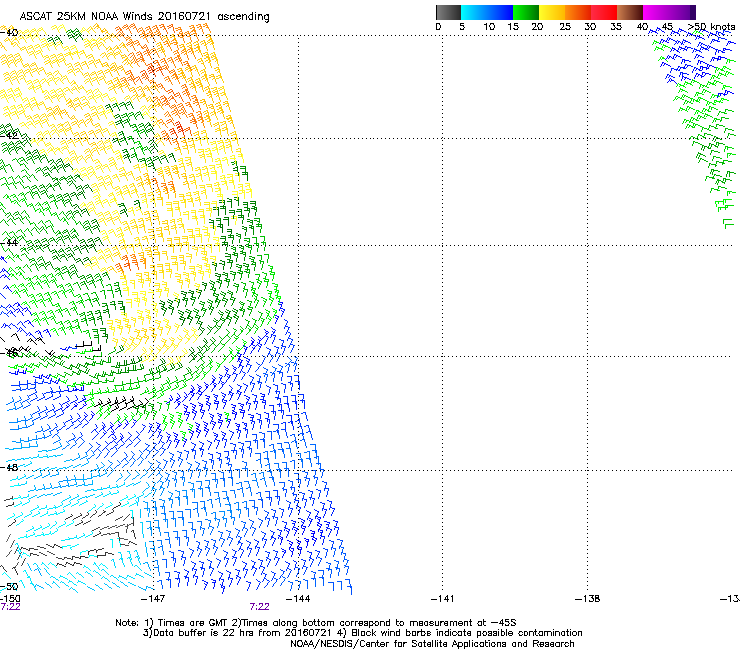Click the title 'ASCAT 25KM NOAA Winds 20160721 ascending'
Screen dimensions: 740x650
(x=144, y=17)
